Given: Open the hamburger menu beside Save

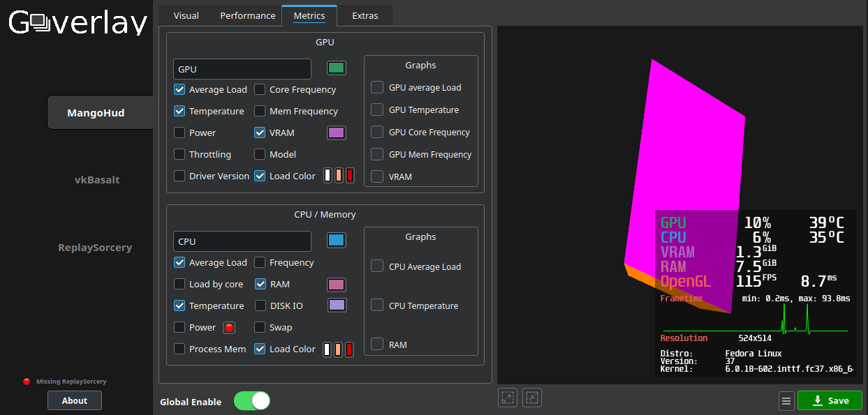Looking at the screenshot, I should click(x=786, y=401).
